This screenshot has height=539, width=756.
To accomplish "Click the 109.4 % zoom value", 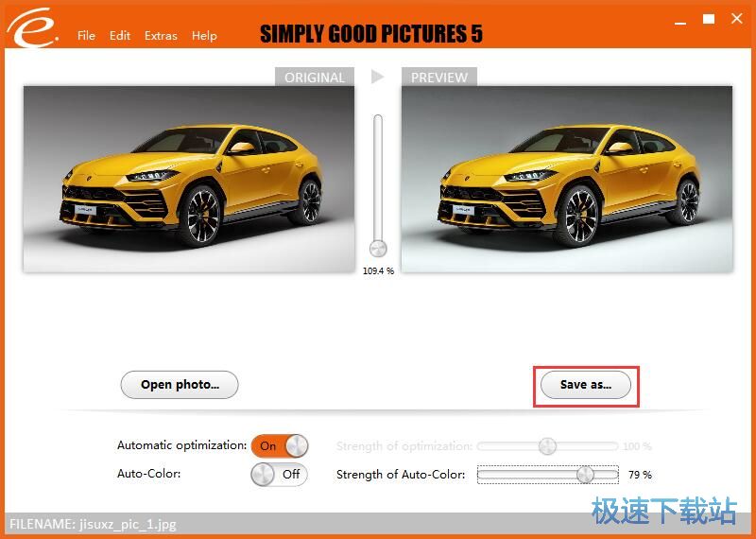I will (379, 271).
